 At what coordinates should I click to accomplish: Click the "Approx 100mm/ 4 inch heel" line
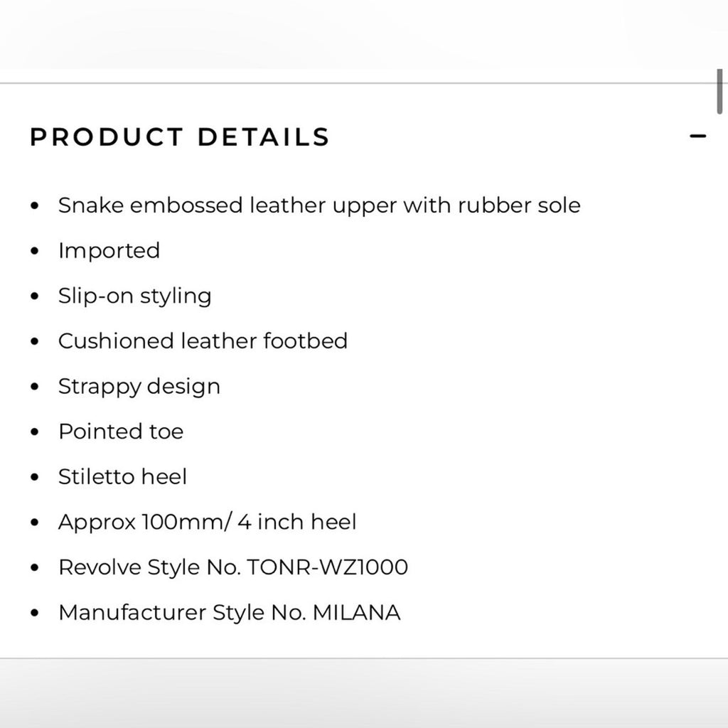[207, 522]
